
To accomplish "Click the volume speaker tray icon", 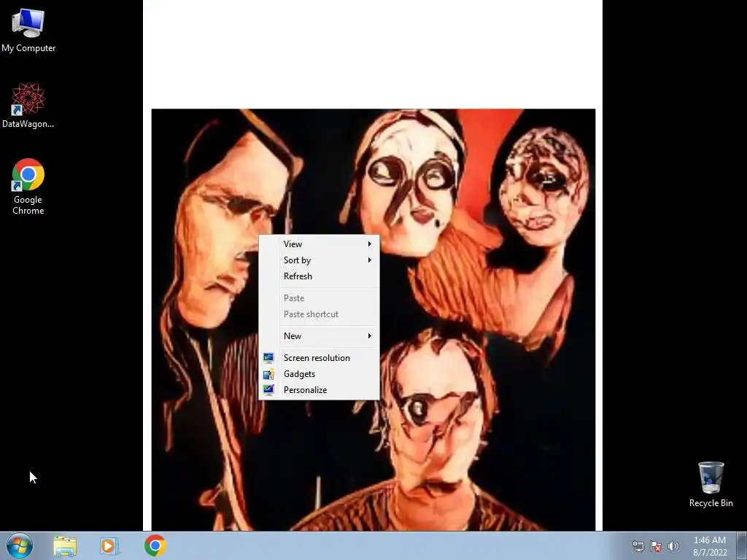I will coord(673,546).
